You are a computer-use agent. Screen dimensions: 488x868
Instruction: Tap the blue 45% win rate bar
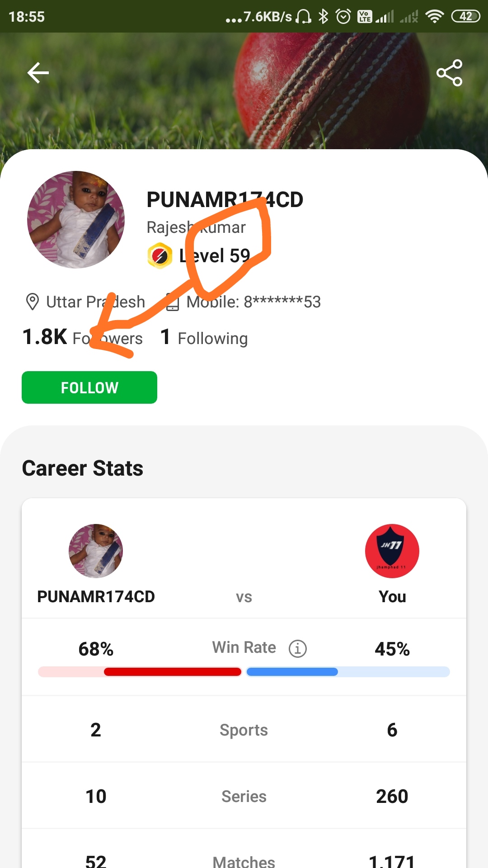292,672
